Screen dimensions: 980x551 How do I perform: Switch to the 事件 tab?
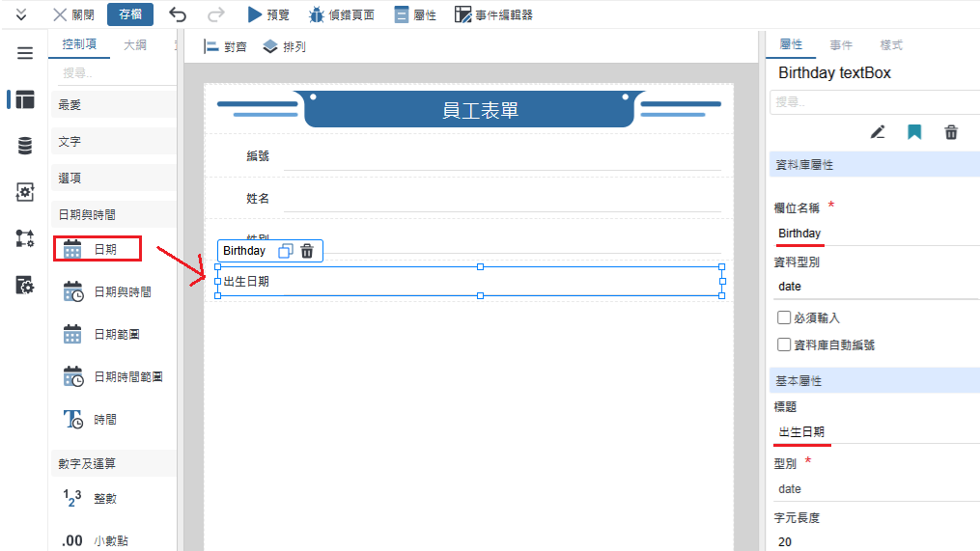point(841,45)
